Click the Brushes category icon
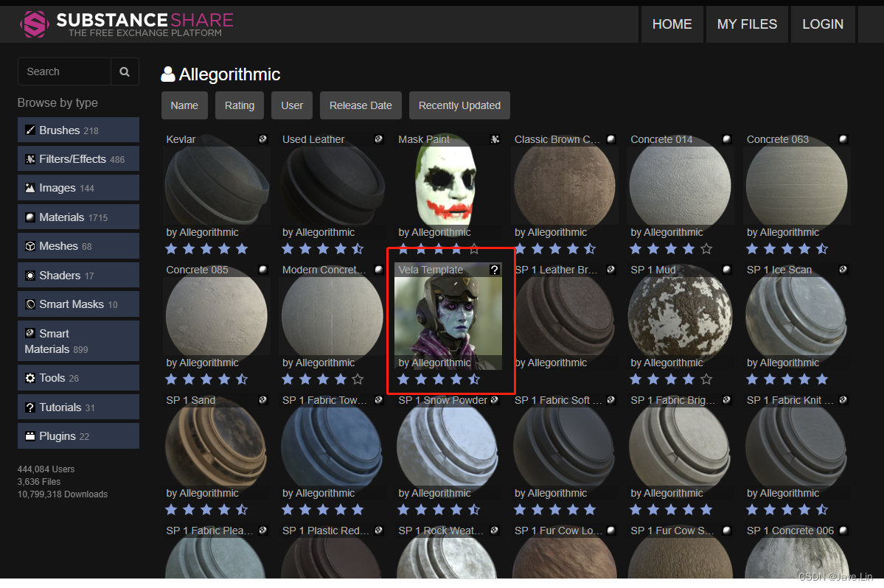Image resolution: width=884 pixels, height=588 pixels. tap(30, 130)
